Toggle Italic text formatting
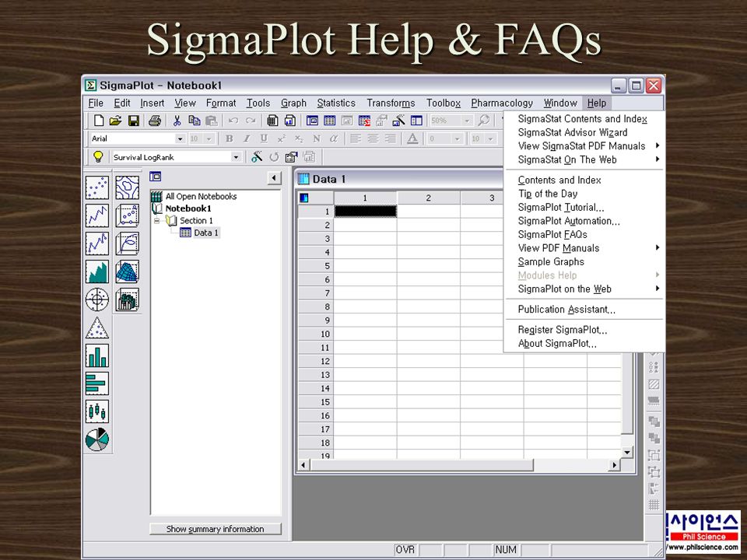 coord(247,138)
